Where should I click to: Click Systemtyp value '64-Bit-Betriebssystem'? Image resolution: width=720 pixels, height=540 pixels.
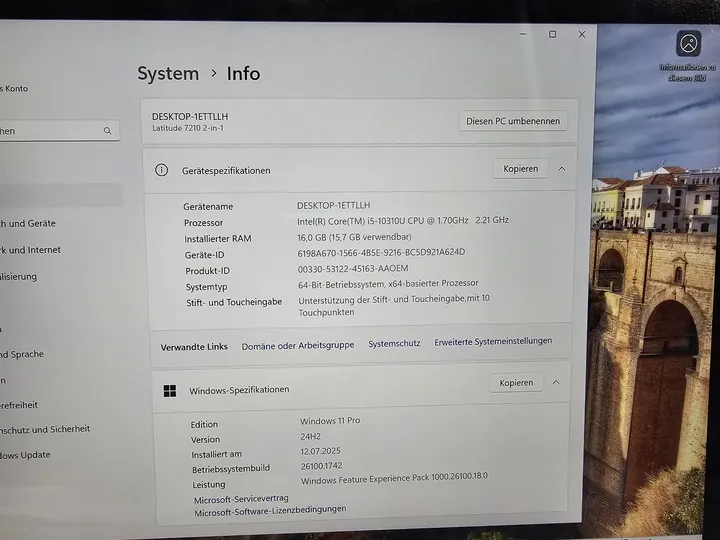click(x=388, y=284)
